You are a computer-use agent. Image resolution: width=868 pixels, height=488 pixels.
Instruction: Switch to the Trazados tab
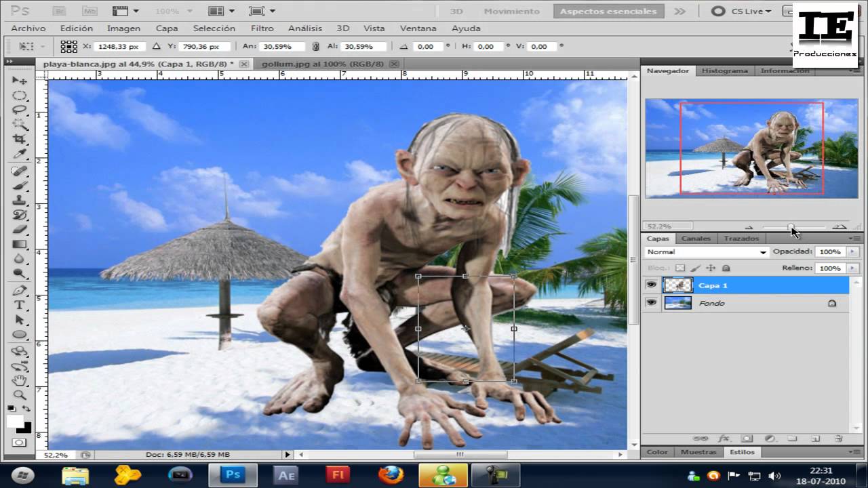pyautogui.click(x=741, y=239)
